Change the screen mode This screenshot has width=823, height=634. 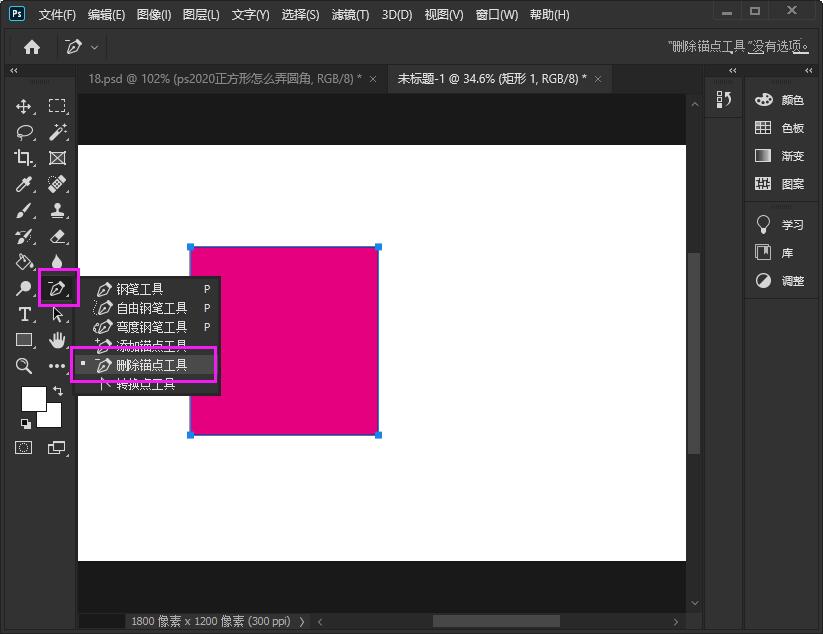pyautogui.click(x=57, y=448)
